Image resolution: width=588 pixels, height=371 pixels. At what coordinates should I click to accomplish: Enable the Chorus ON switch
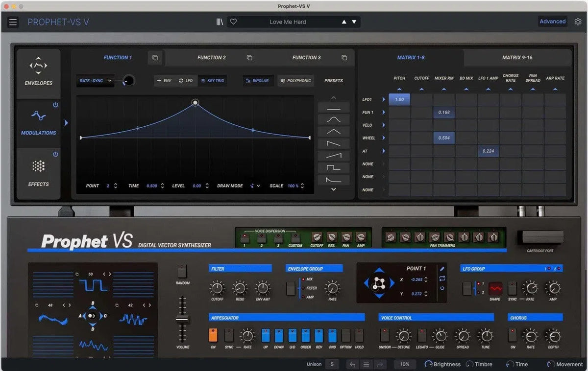(x=513, y=335)
